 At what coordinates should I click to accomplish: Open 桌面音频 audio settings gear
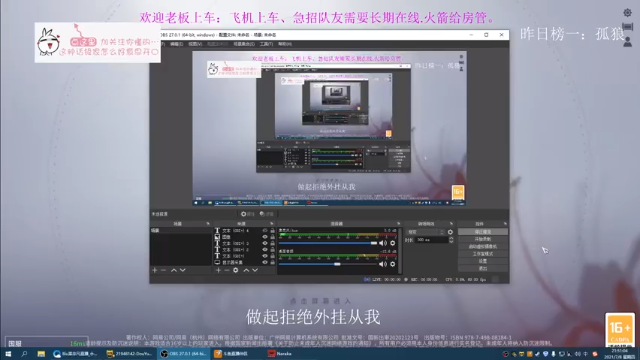(393, 264)
